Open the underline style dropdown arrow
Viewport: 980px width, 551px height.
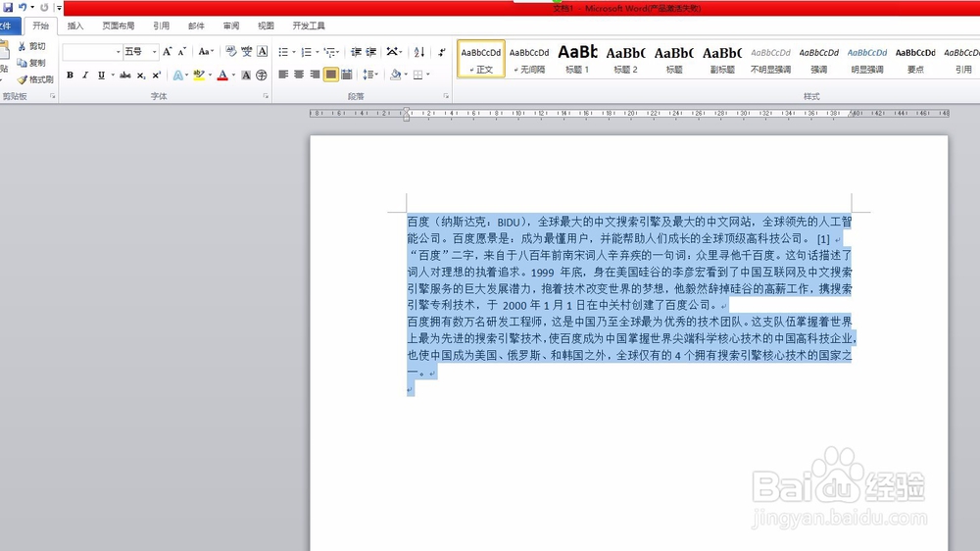pyautogui.click(x=113, y=75)
